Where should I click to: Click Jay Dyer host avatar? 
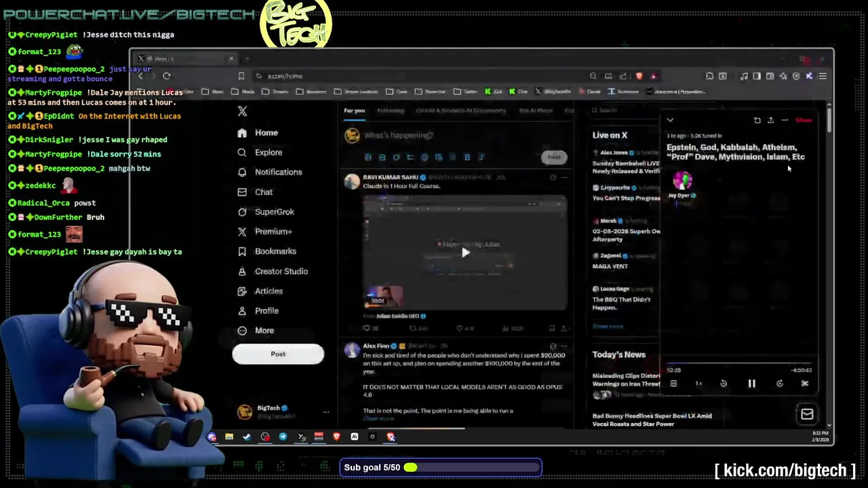coord(682,180)
